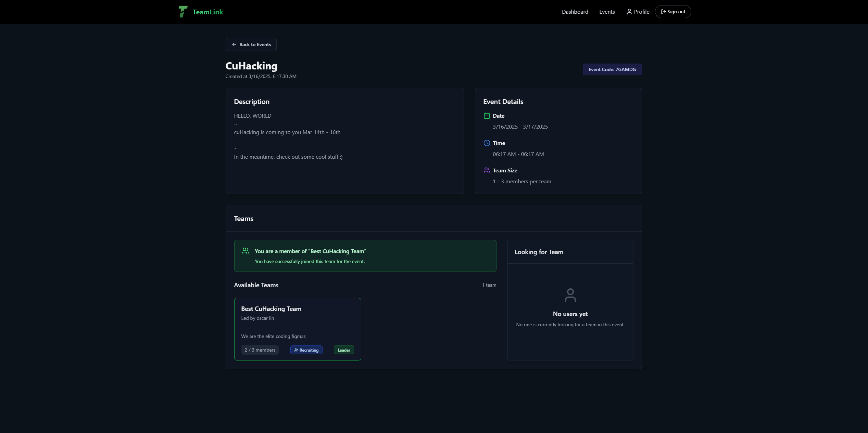Click the 2 / 3 members badge
The height and width of the screenshot is (433, 868).
click(x=260, y=350)
